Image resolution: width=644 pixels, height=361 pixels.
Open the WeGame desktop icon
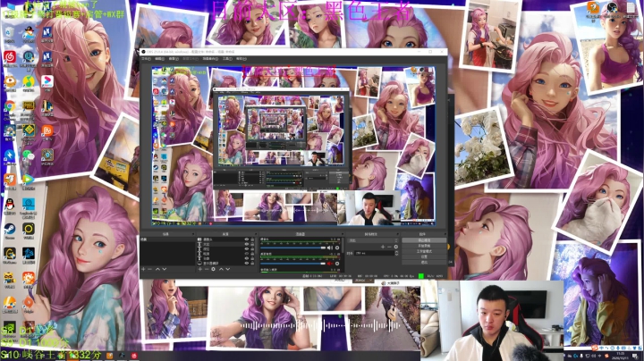tap(10, 255)
